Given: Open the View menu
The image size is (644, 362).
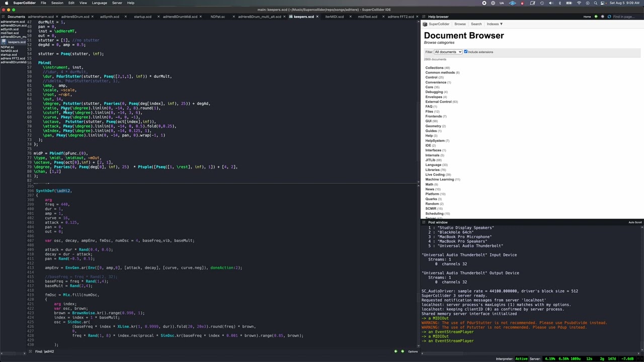Looking at the screenshot, I should (83, 3).
